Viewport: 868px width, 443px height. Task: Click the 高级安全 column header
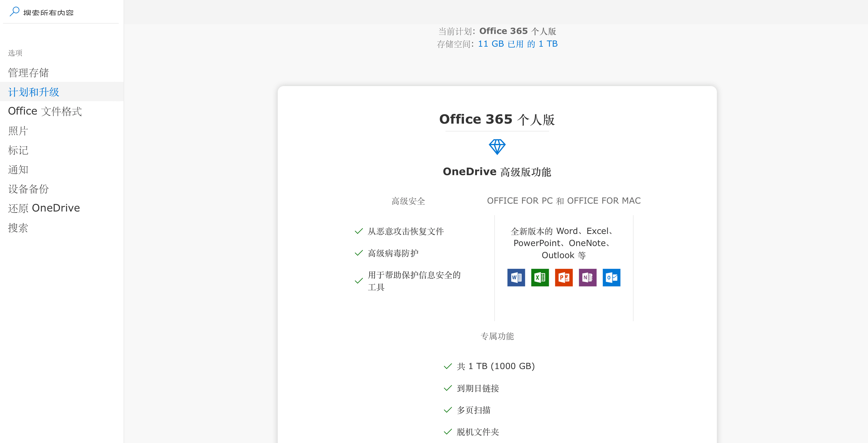(408, 201)
